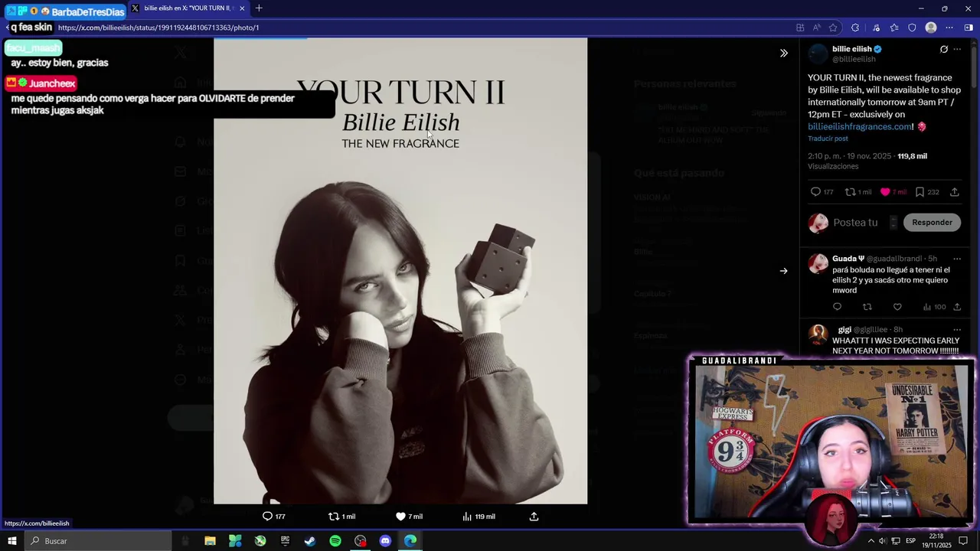980x551 pixels.
Task: Open Steam from taskbar
Action: (x=310, y=541)
